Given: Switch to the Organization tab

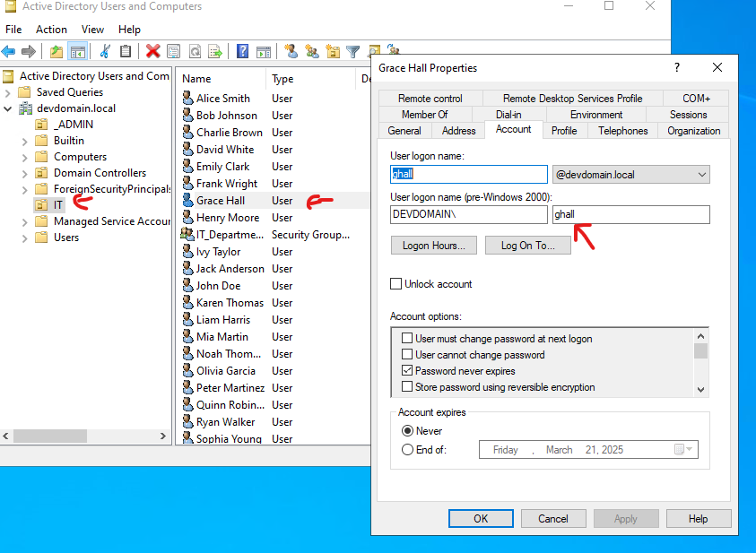Looking at the screenshot, I should [694, 131].
